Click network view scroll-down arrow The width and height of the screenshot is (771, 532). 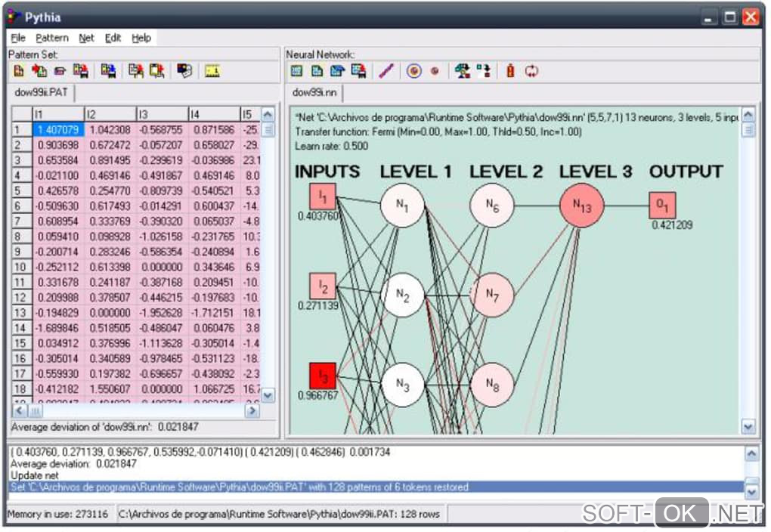click(748, 427)
